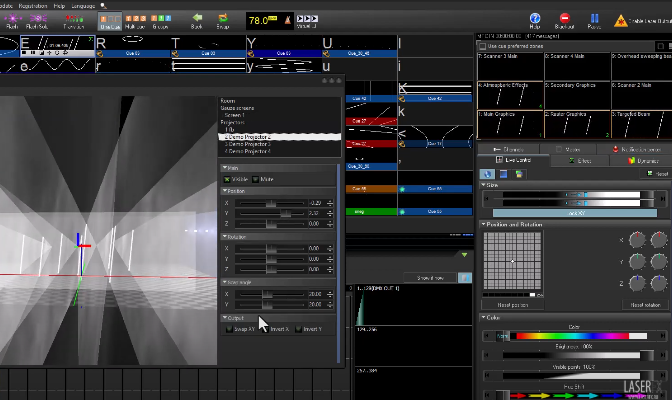Viewport: 672px width, 400px height.
Task: Switch to the Master tab
Action: tap(568, 149)
